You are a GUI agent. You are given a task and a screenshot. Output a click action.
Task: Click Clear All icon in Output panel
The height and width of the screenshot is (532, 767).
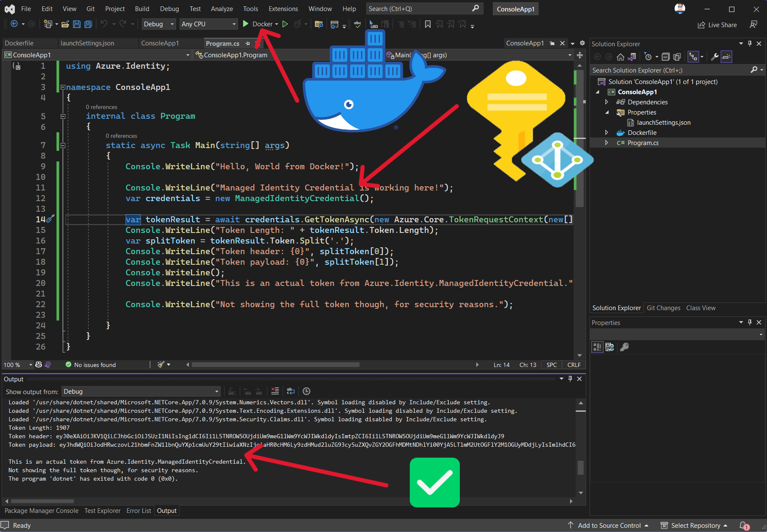(275, 391)
